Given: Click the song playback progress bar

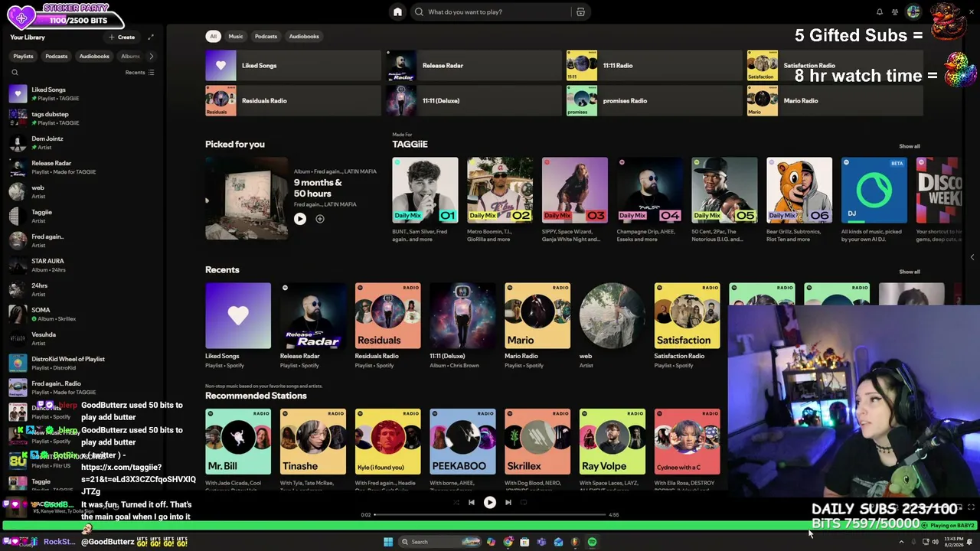Looking at the screenshot, I should coord(490,515).
